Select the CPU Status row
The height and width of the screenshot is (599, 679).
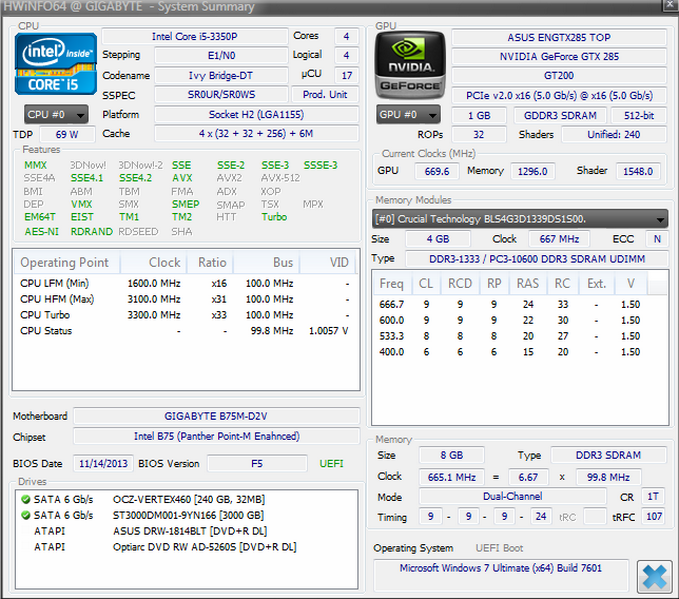(185, 331)
